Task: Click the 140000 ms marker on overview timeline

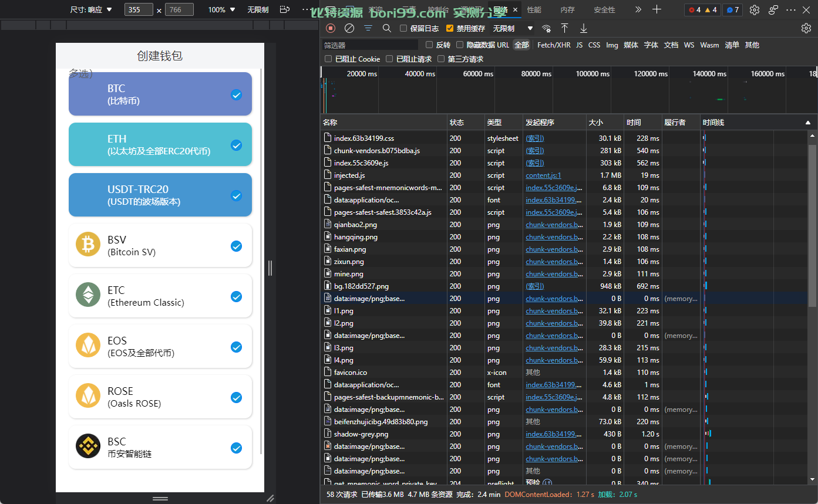Action: [709, 74]
